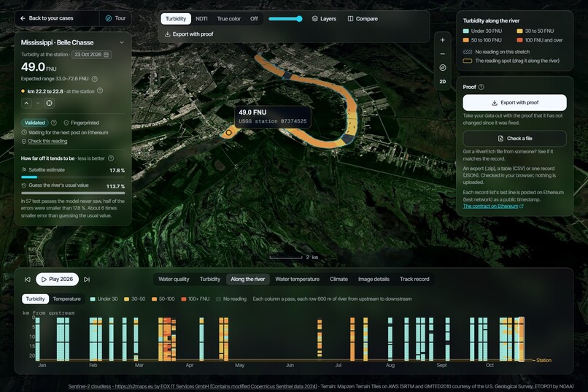
Task: Open the Water quality tab
Action: [x=174, y=279]
